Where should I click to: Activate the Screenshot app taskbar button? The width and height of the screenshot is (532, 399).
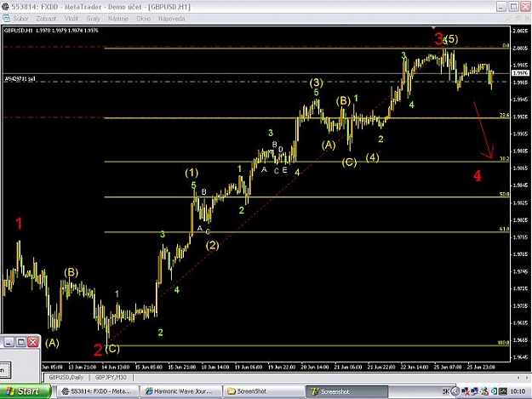click(x=346, y=391)
